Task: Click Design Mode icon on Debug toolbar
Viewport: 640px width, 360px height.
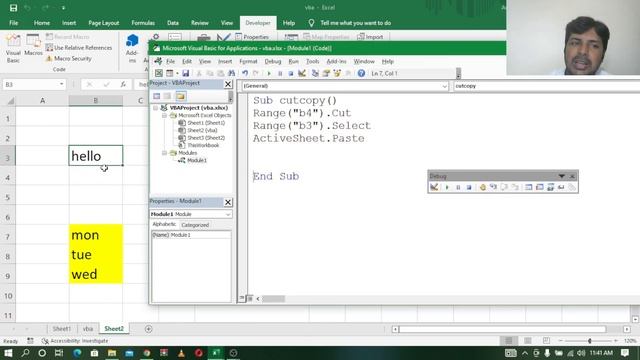Action: click(434, 187)
